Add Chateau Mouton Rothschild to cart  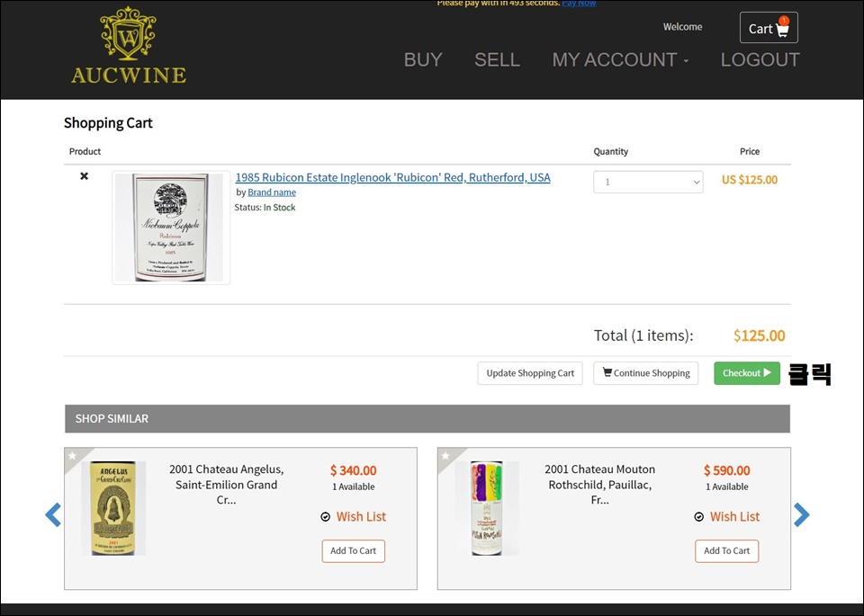click(727, 551)
